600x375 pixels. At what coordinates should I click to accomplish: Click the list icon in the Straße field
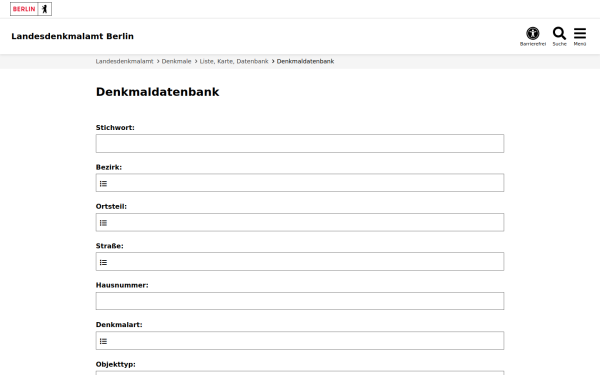tap(103, 262)
